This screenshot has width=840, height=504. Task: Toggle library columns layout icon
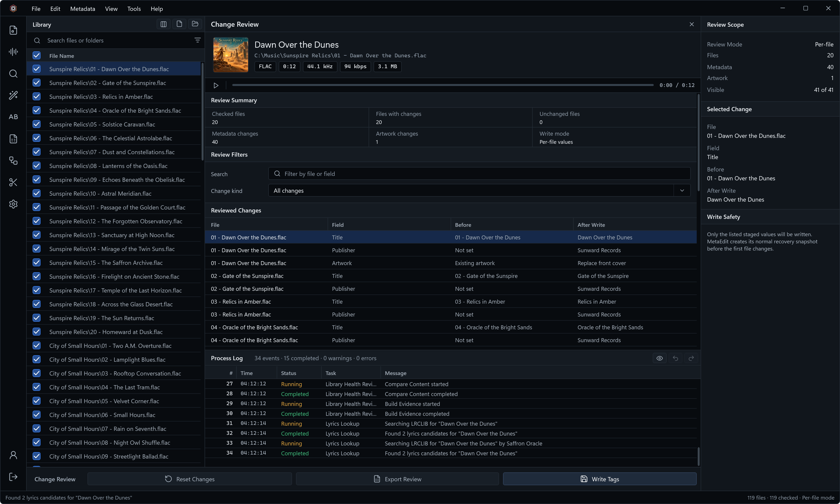163,24
